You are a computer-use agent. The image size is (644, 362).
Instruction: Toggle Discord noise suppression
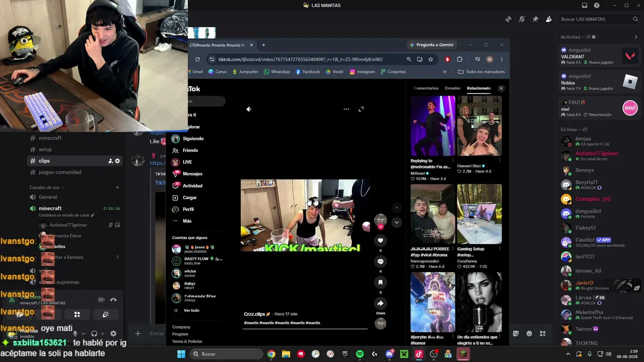coord(101,300)
